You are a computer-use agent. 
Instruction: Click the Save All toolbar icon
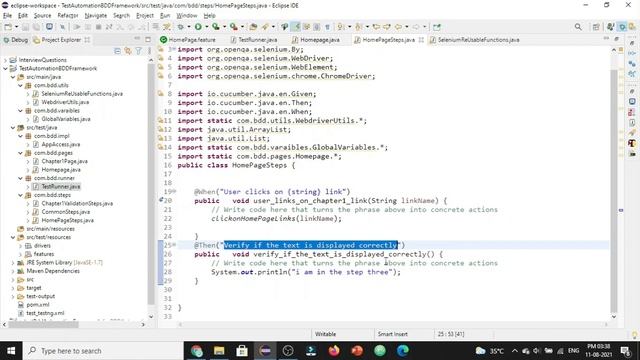pyautogui.click(x=36, y=27)
